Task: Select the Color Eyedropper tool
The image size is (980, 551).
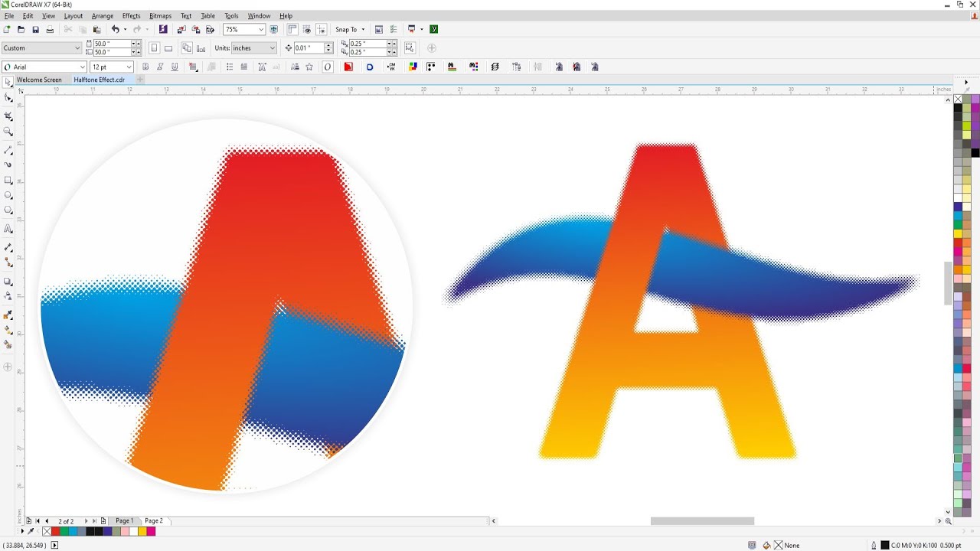Action: 8,315
